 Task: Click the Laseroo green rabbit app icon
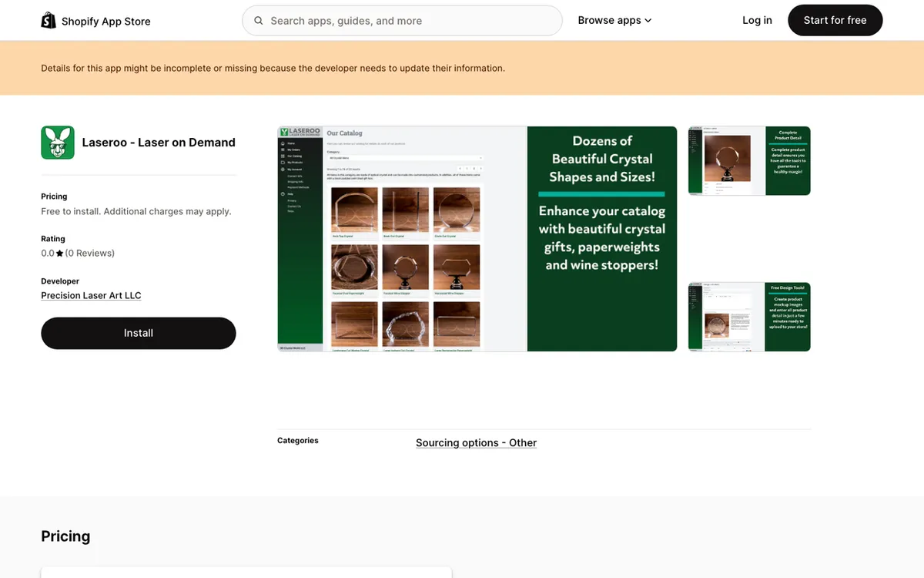pos(58,143)
